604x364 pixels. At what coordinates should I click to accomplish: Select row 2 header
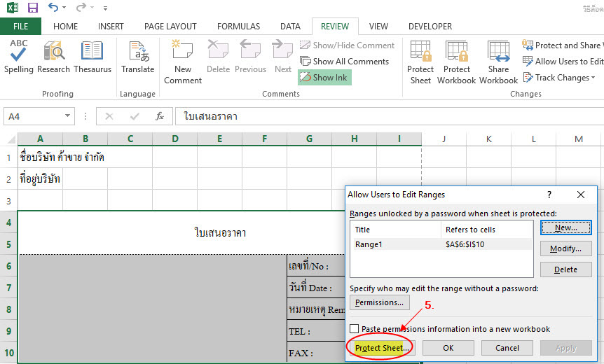(x=8, y=179)
